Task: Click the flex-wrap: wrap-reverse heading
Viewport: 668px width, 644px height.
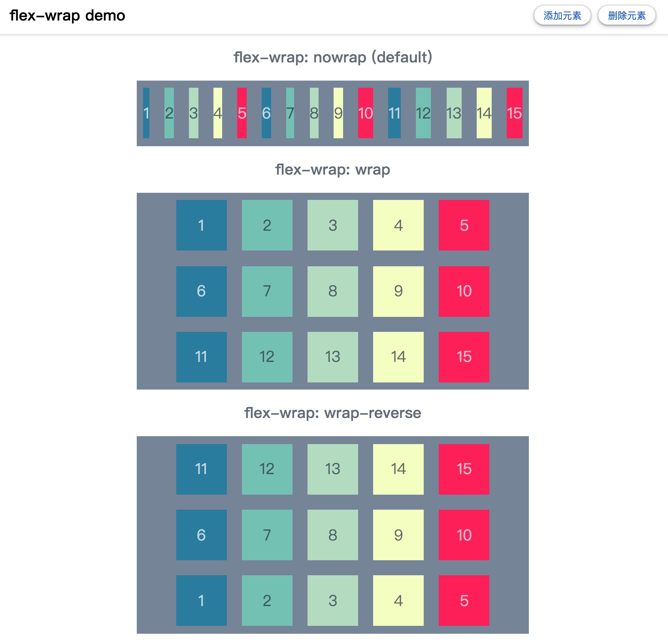Action: coord(333,412)
